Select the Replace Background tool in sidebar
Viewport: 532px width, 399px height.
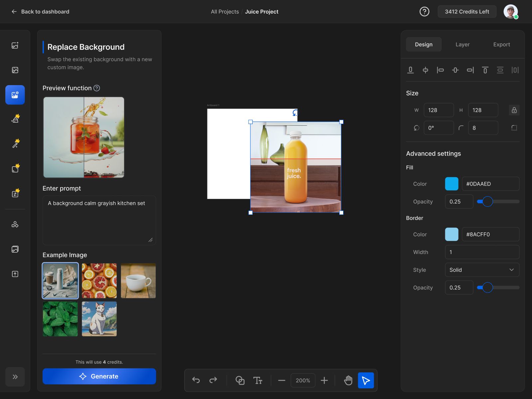pyautogui.click(x=15, y=95)
